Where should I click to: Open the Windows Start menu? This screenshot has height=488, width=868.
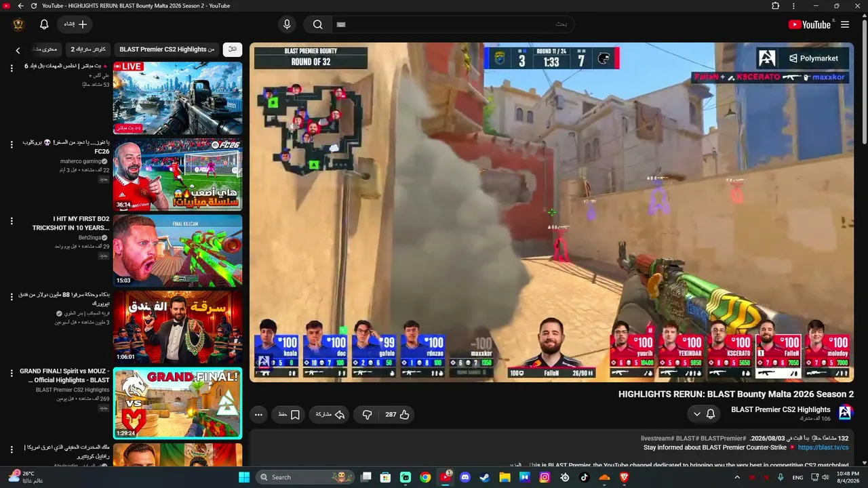(244, 477)
